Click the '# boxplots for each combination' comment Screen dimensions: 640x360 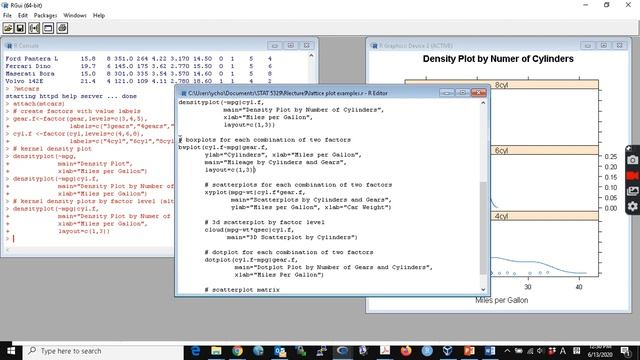pyautogui.click(x=264, y=140)
